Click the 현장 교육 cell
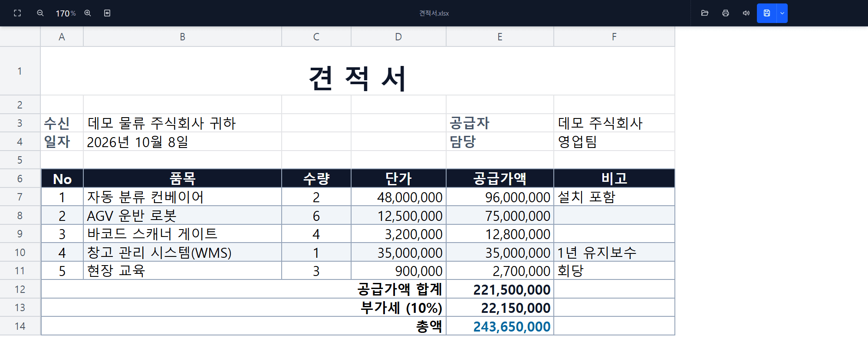The image size is (868, 358). point(183,271)
